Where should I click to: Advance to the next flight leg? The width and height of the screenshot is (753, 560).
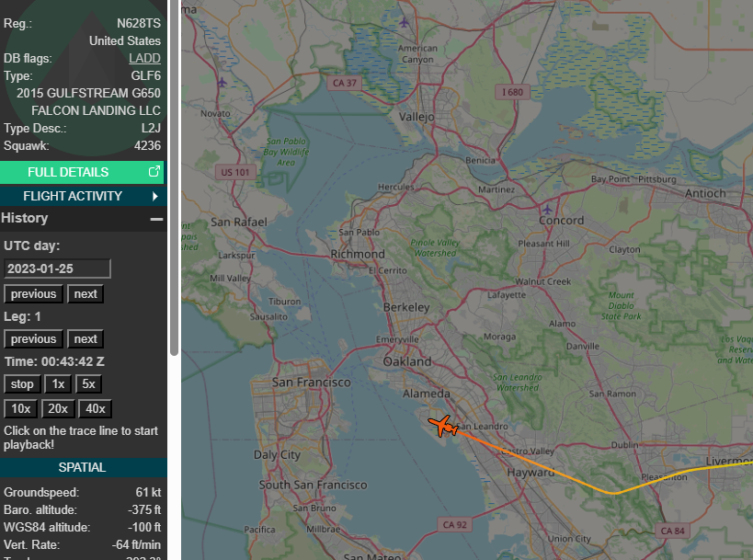point(85,338)
